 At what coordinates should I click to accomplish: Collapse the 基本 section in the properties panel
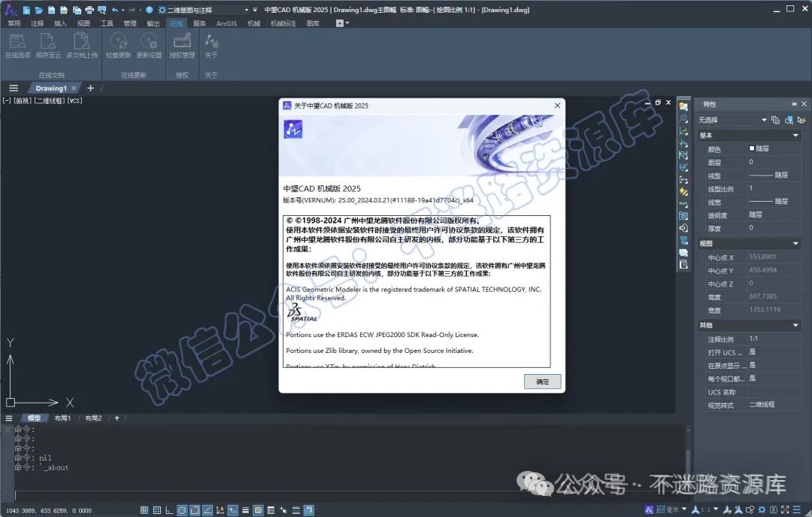(x=795, y=135)
